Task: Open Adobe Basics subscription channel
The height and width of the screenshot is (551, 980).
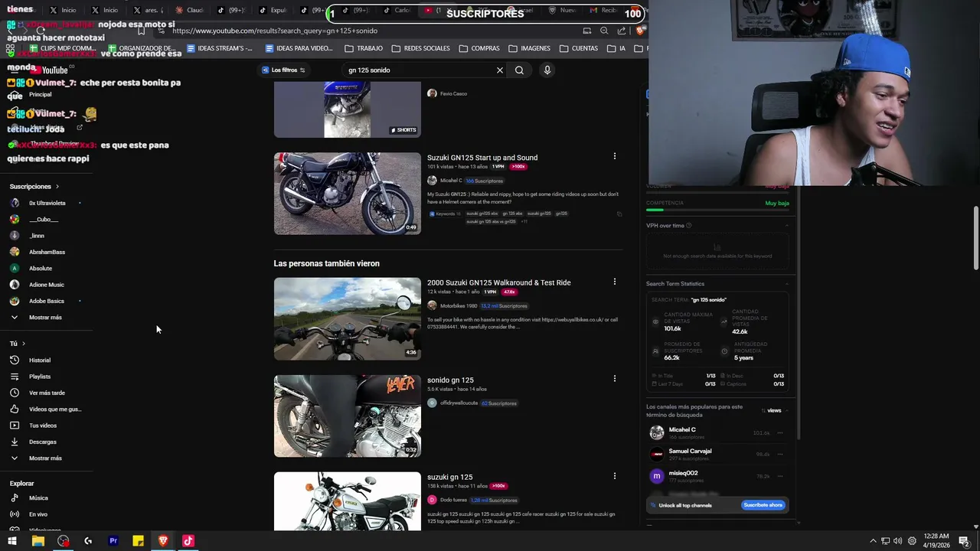Action: [x=46, y=301]
